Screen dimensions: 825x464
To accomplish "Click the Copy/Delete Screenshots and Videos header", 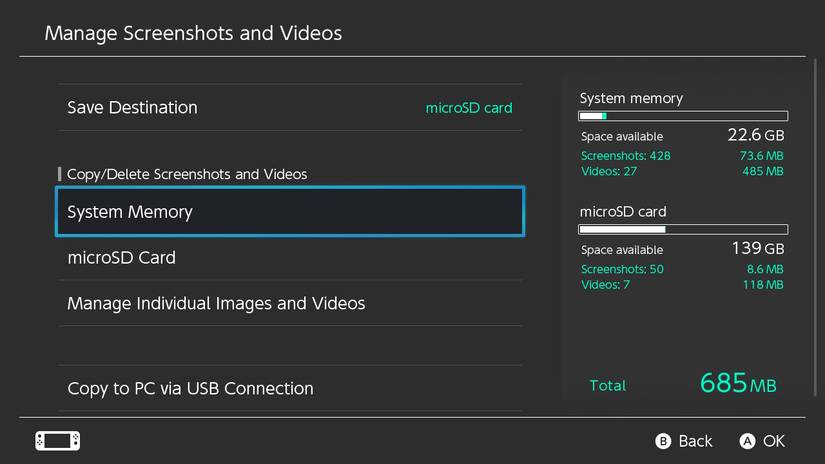I will [x=187, y=174].
